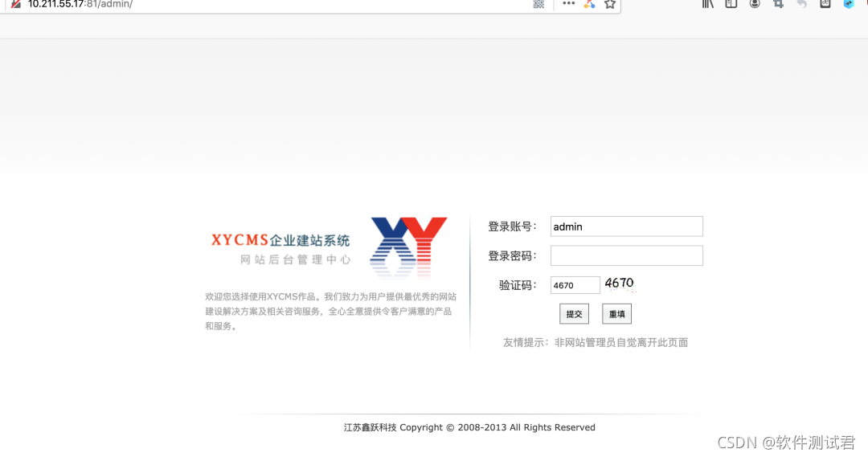Click the 网站后台管理中心 subtitle
The image size is (868, 457).
(x=296, y=259)
